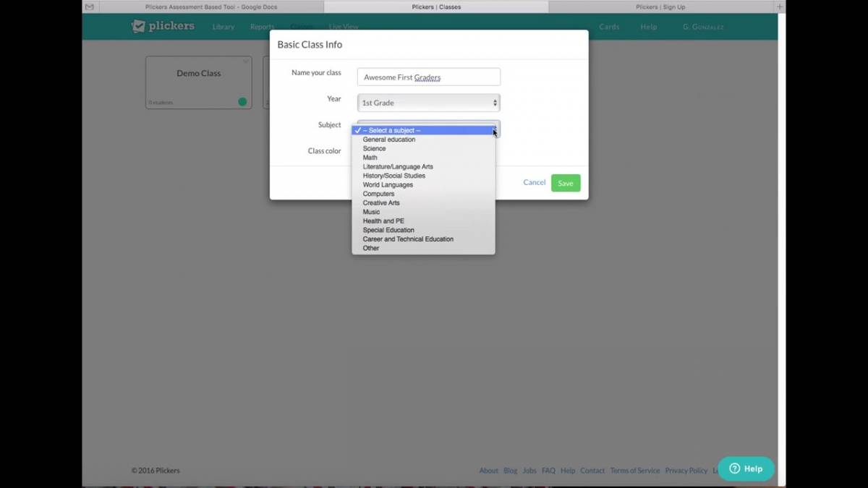Visit the Blog footer link

pyautogui.click(x=511, y=471)
